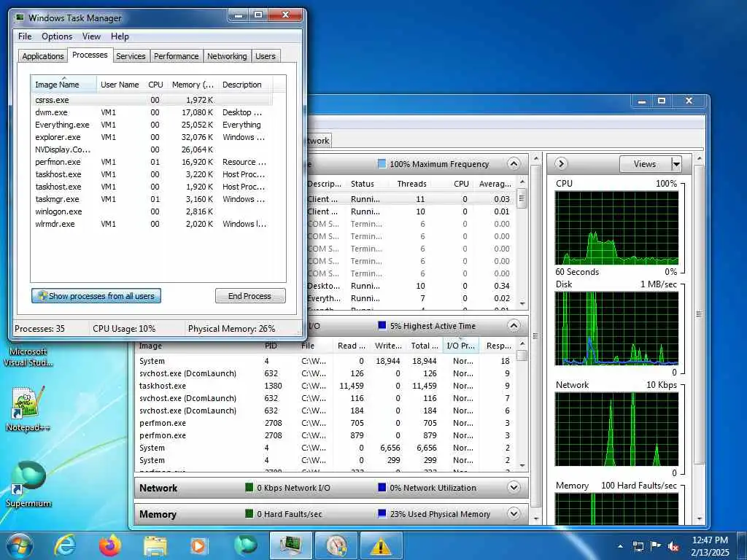Switch to the Services tab
The image size is (747, 560).
pyautogui.click(x=131, y=55)
